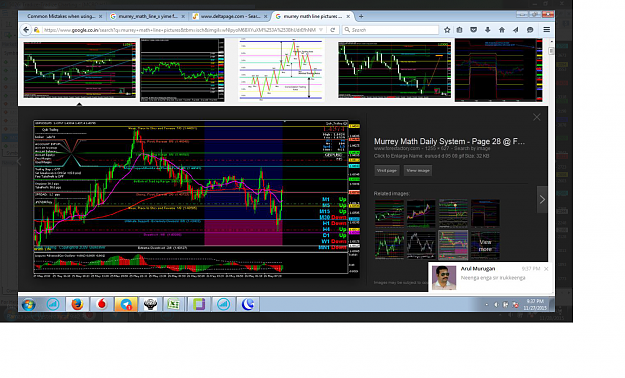The height and width of the screenshot is (378, 625).
Task: Click the volume speaker tray icon
Action: (496, 305)
